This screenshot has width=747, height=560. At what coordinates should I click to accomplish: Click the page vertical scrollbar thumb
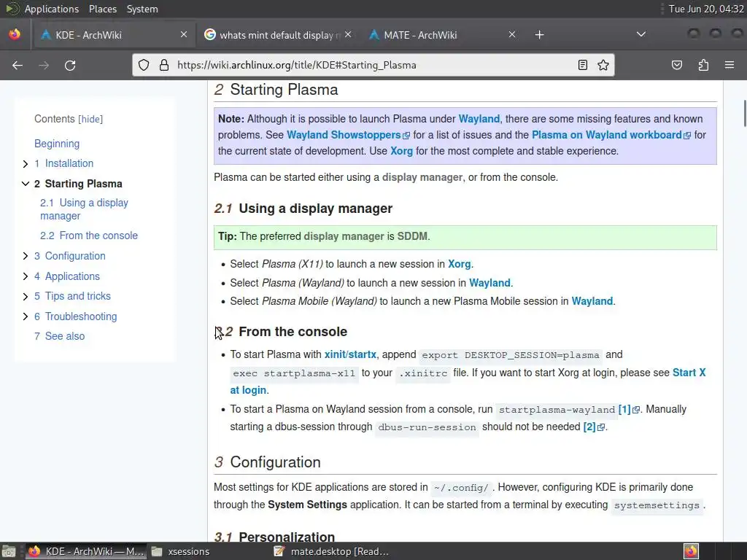[744, 113]
